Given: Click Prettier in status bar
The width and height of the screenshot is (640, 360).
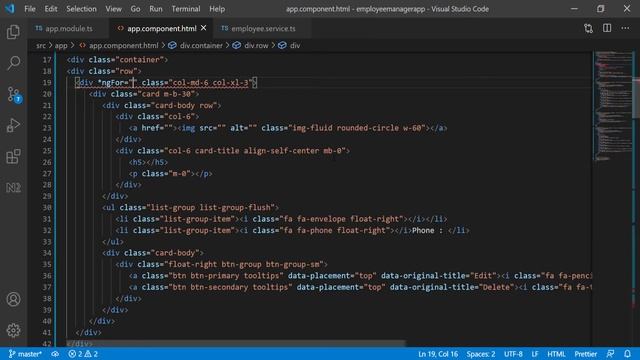Looking at the screenshot, I should click(585, 354).
